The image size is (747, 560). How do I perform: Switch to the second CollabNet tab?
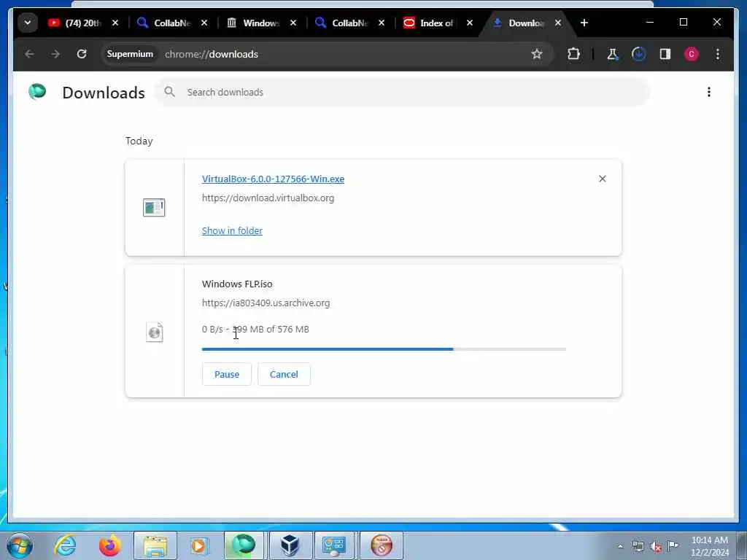tap(341, 23)
